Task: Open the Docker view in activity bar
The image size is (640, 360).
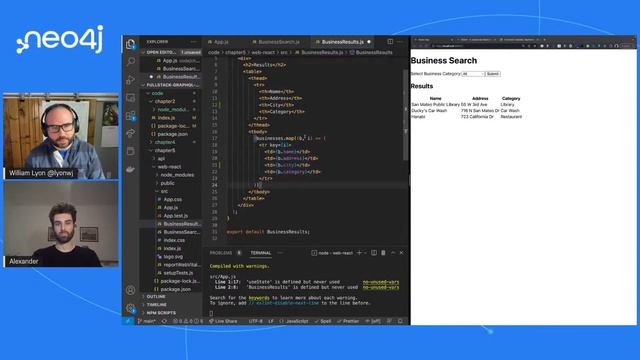Action: pos(131,169)
